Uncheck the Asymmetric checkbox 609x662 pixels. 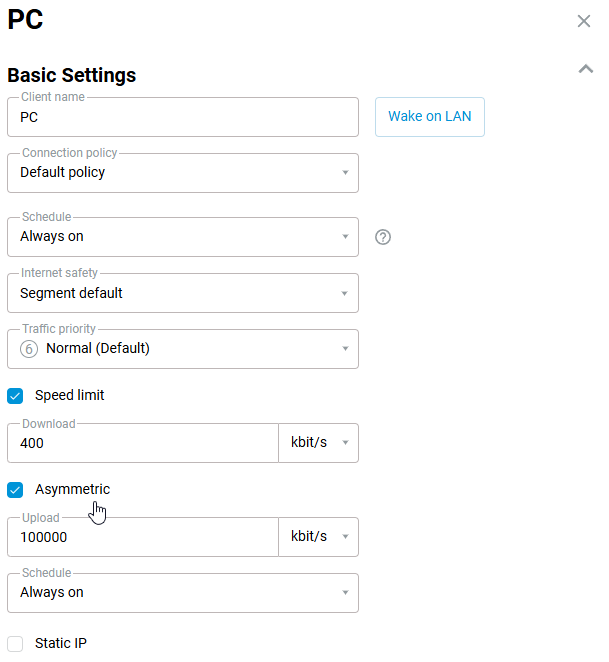pyautogui.click(x=15, y=490)
